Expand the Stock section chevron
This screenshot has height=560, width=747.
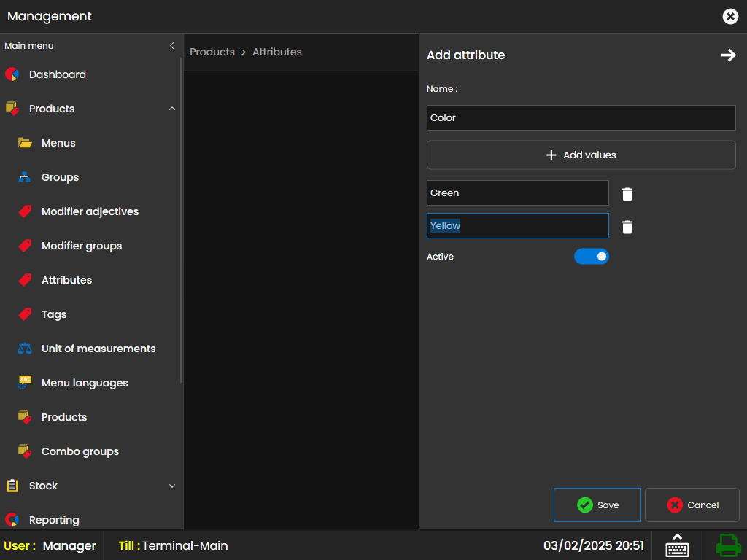point(172,486)
